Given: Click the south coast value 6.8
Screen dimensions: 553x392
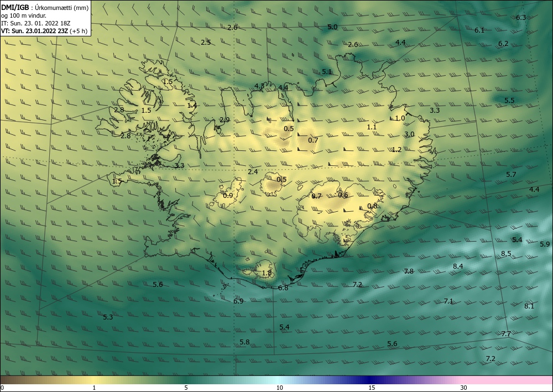Looking at the screenshot, I should pos(283,288).
